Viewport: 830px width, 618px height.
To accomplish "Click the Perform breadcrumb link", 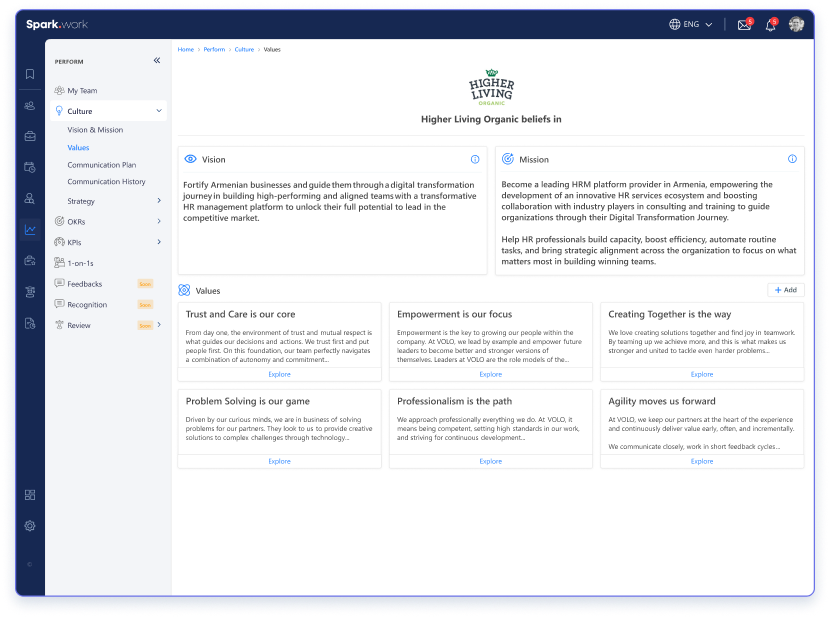I will (x=214, y=50).
